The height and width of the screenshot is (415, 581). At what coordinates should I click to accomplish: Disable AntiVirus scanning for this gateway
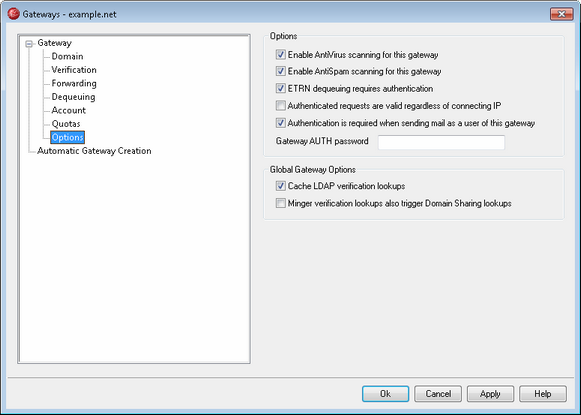click(x=280, y=54)
